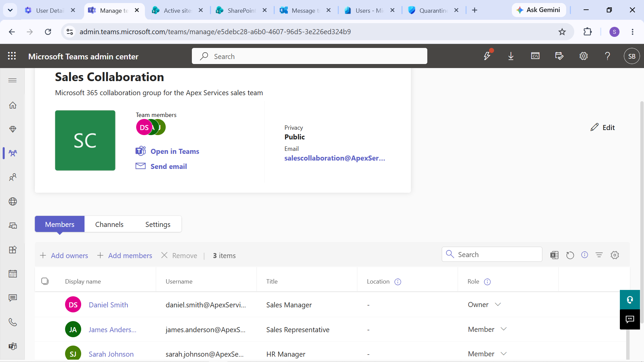
Task: Switch to the Settings tab
Action: [x=158, y=224]
